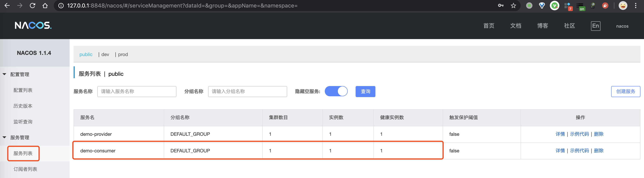Open the browser three-dot menu
Screen dimensions: 644x178
(636, 6)
